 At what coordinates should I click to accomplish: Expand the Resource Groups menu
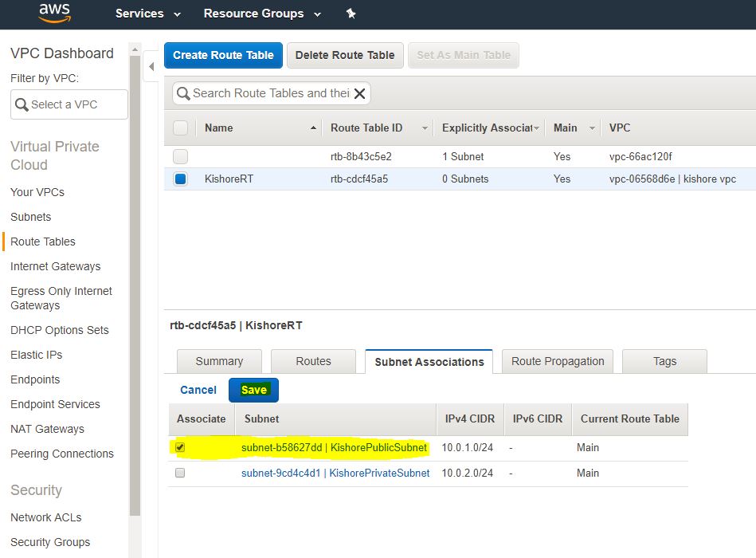coord(262,14)
